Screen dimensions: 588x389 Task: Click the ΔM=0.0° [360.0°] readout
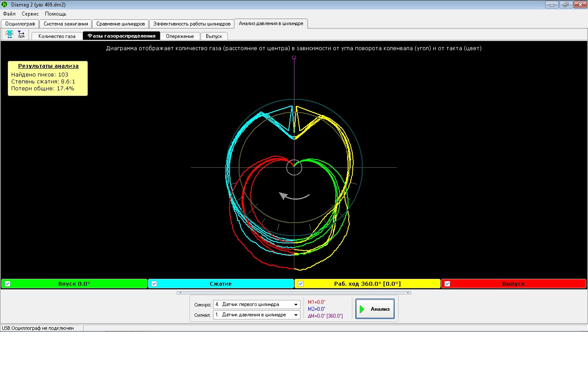click(x=325, y=316)
